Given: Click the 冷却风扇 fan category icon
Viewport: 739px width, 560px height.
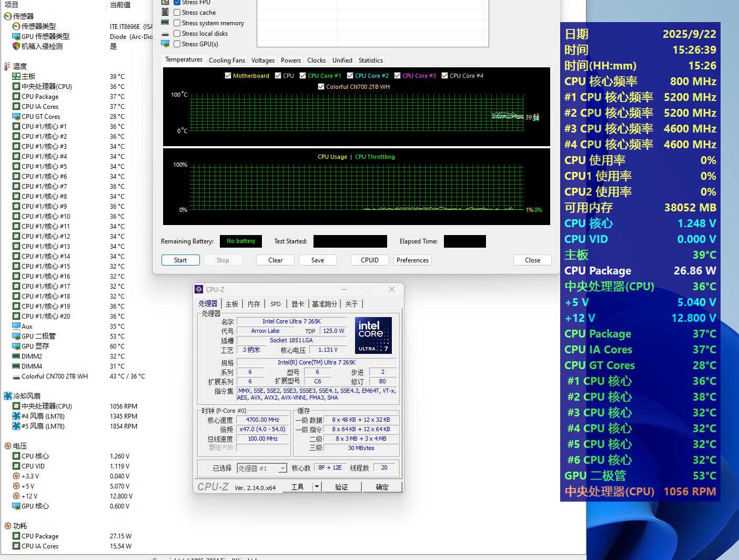Looking at the screenshot, I should point(7,396).
